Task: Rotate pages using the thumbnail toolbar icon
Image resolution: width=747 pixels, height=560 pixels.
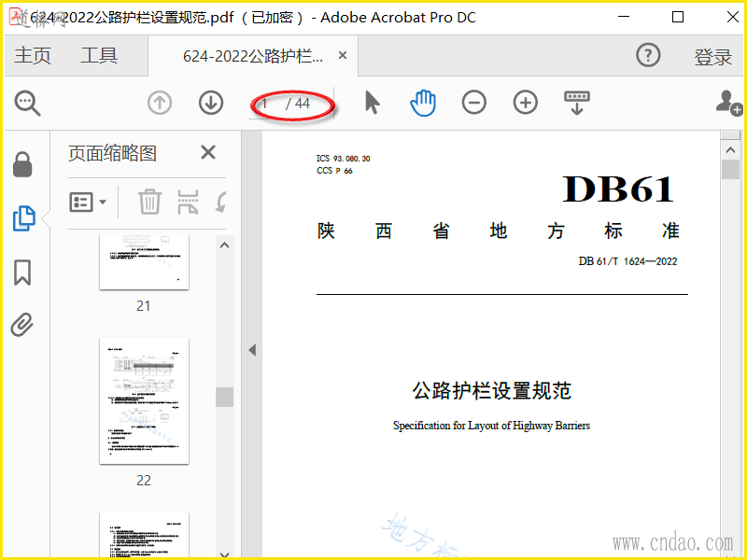Action: [x=220, y=202]
